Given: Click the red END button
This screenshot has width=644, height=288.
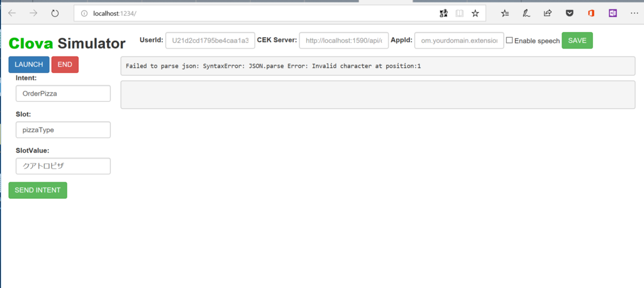Looking at the screenshot, I should pyautogui.click(x=65, y=65).
